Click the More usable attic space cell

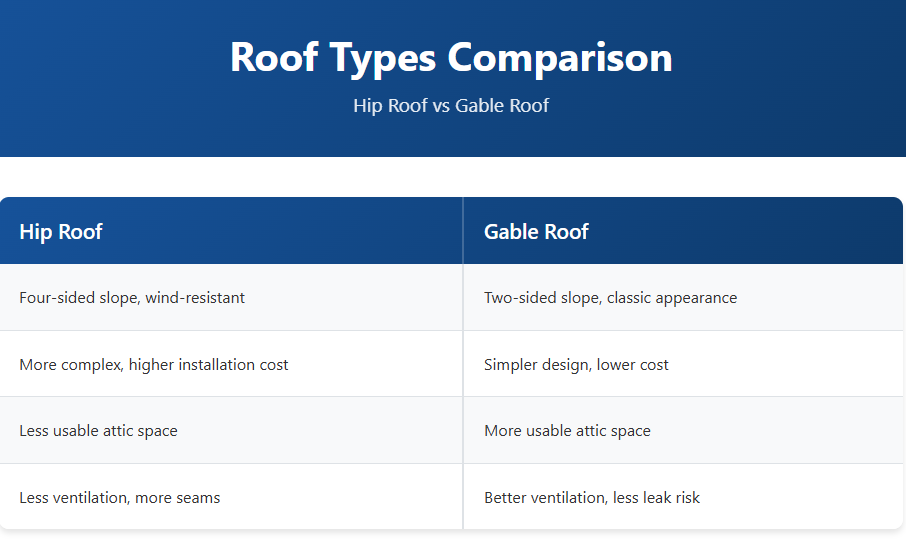pyautogui.click(x=567, y=431)
